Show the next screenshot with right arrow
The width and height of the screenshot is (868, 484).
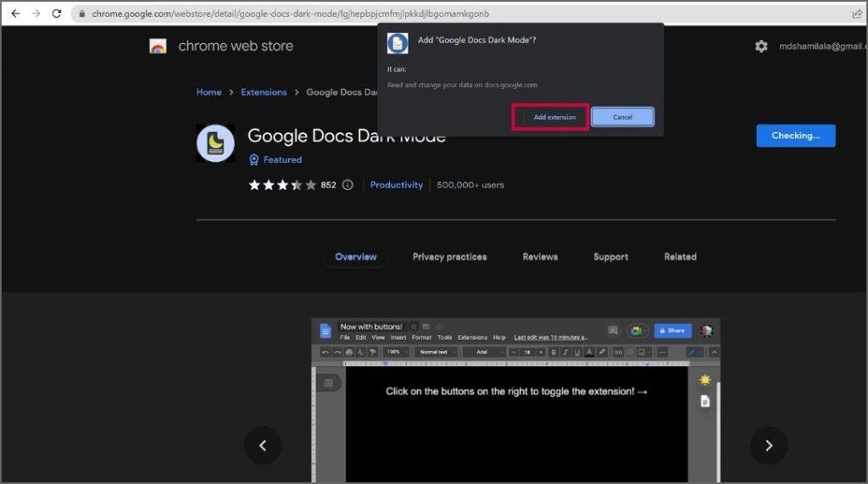click(768, 445)
